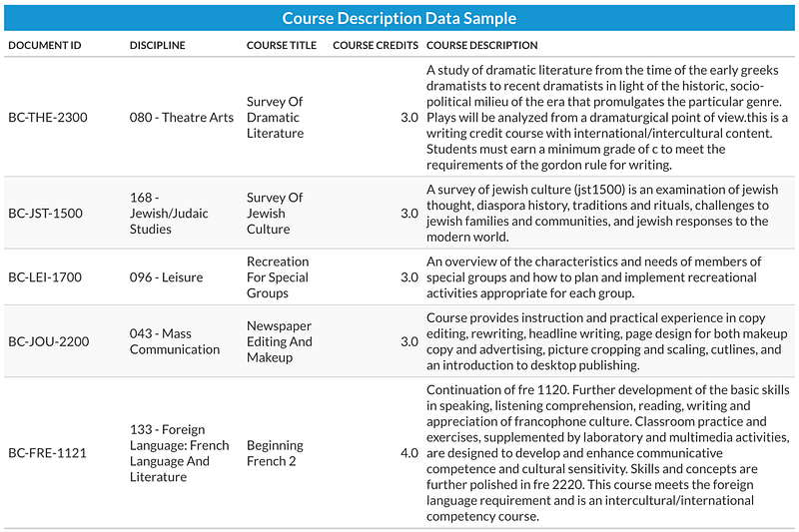Click document ID BC-JST-1500

tap(45, 214)
